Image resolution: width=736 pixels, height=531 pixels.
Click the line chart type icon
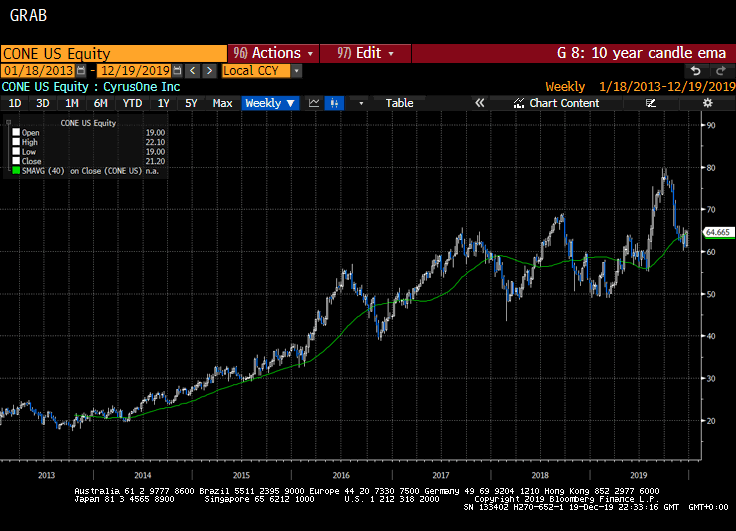pos(314,103)
